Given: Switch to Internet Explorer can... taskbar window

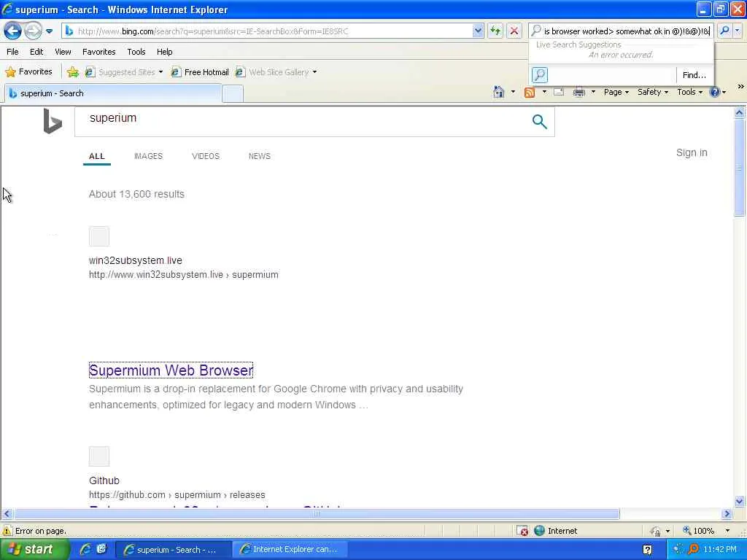Looking at the screenshot, I should (x=289, y=550).
